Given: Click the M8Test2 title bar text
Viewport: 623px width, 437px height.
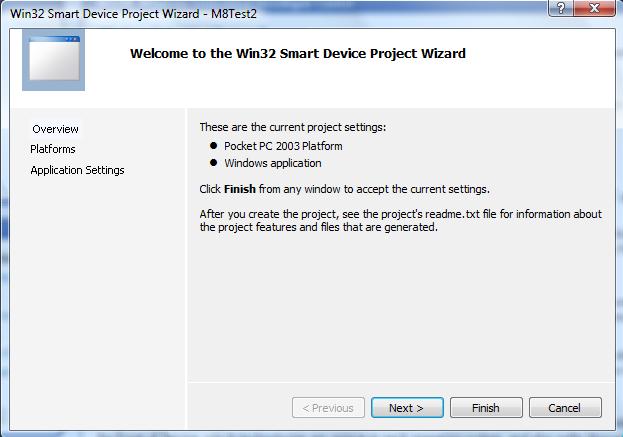Looking at the screenshot, I should tap(234, 14).
